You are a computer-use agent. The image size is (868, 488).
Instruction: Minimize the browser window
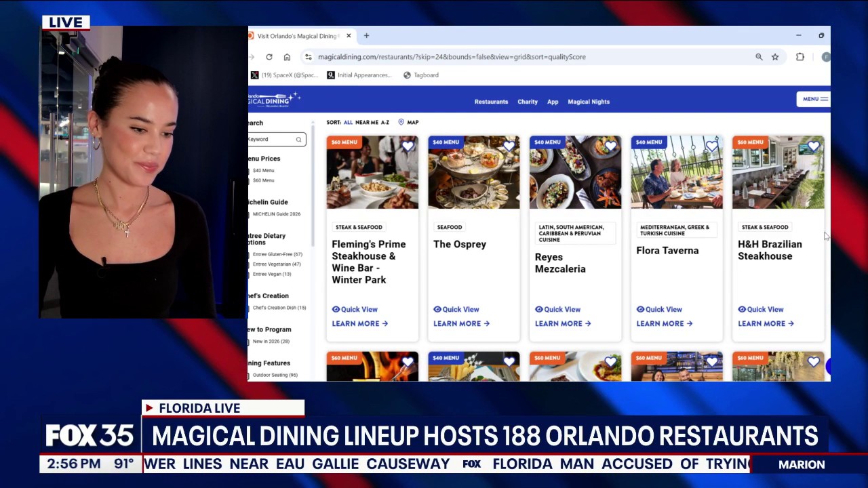coord(799,36)
